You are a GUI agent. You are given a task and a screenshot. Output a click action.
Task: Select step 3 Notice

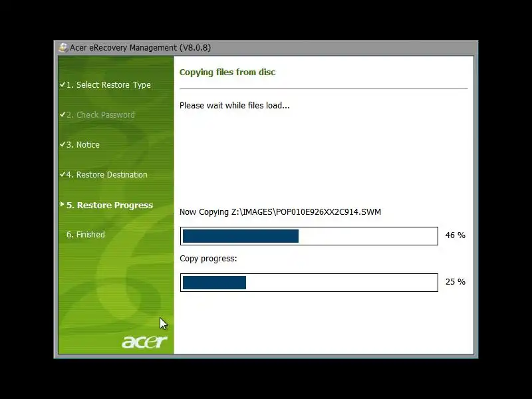(82, 144)
